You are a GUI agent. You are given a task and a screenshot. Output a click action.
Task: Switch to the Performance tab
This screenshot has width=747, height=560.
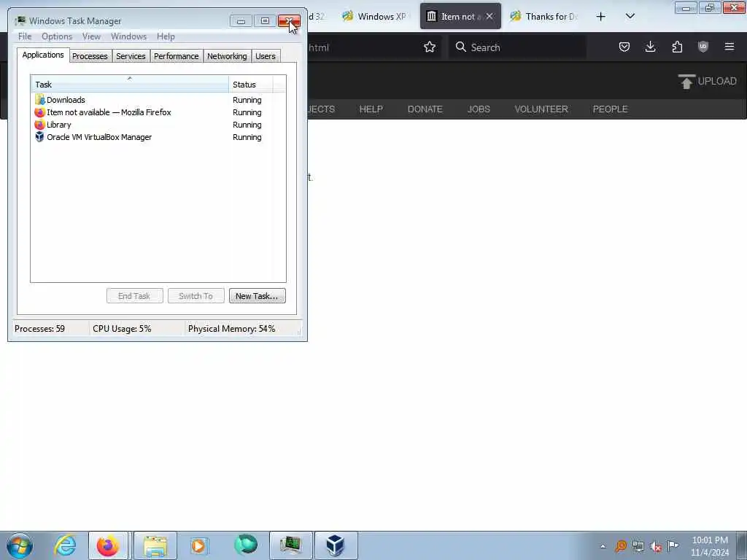pyautogui.click(x=177, y=56)
